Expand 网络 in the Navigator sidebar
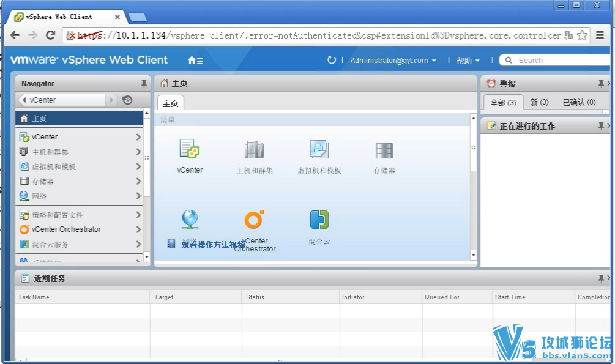Image resolution: width=615 pixels, height=364 pixels. pyautogui.click(x=39, y=196)
